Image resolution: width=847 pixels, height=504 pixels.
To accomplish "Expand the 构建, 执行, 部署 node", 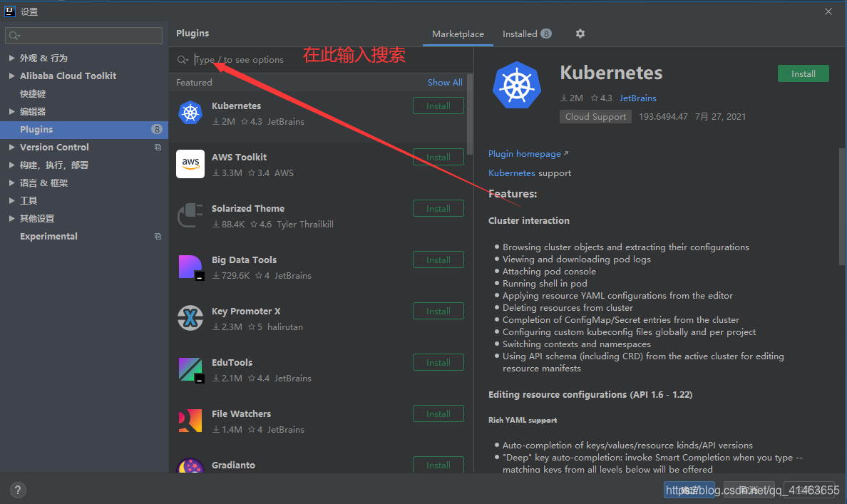I will coord(11,165).
